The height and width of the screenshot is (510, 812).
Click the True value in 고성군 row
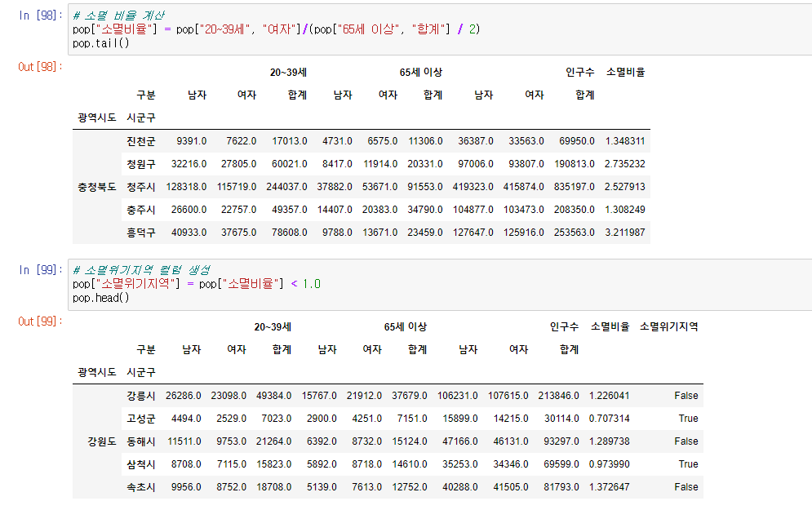click(688, 419)
